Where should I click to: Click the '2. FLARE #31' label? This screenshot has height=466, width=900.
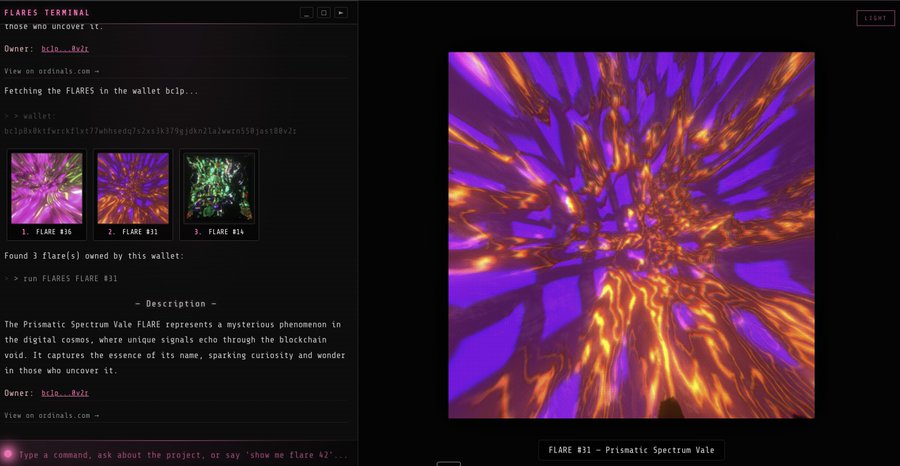[133, 232]
